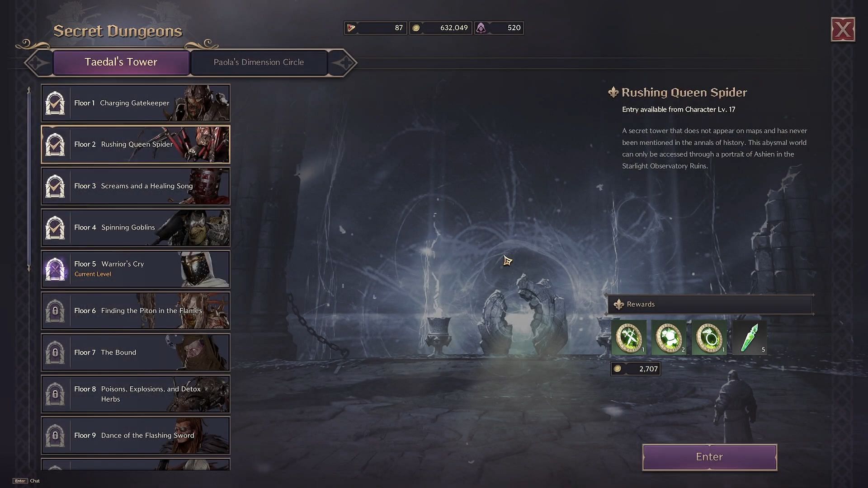868x488 pixels.
Task: Select Floor 5 Warrior's Cry current level
Action: pyautogui.click(x=135, y=268)
